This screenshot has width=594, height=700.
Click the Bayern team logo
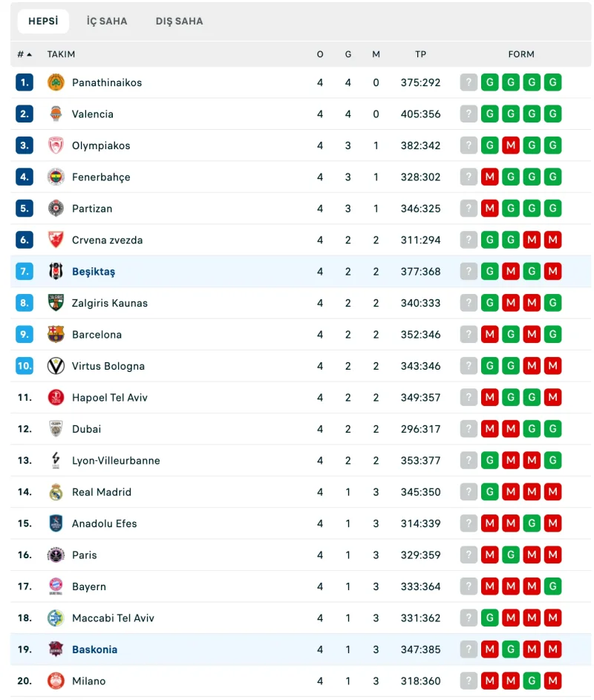[x=56, y=586]
